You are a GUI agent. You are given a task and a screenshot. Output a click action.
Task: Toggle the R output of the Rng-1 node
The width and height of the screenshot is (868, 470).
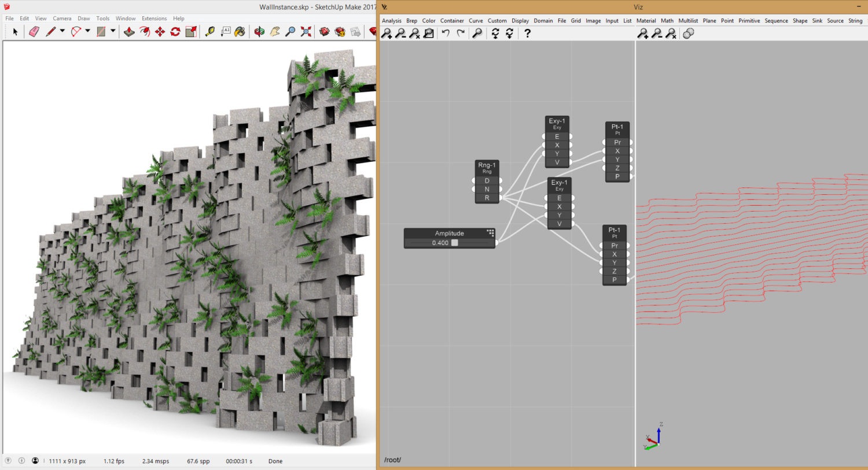(x=487, y=198)
